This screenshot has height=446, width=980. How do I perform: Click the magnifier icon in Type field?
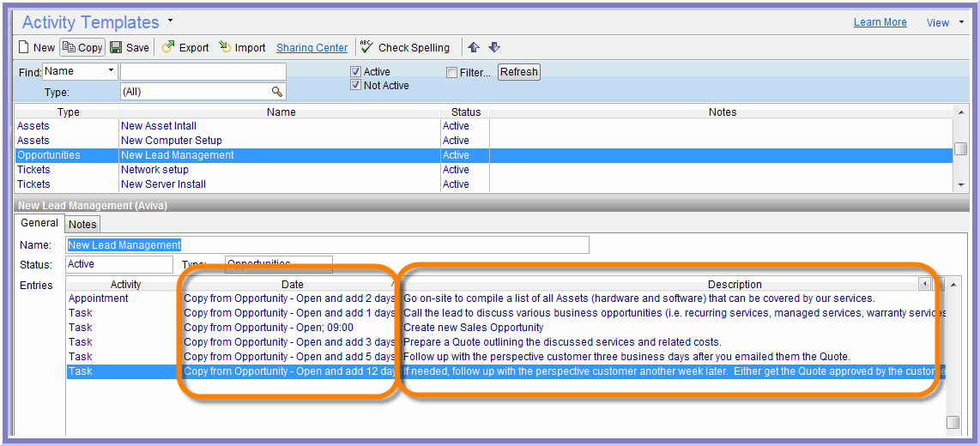tap(277, 91)
